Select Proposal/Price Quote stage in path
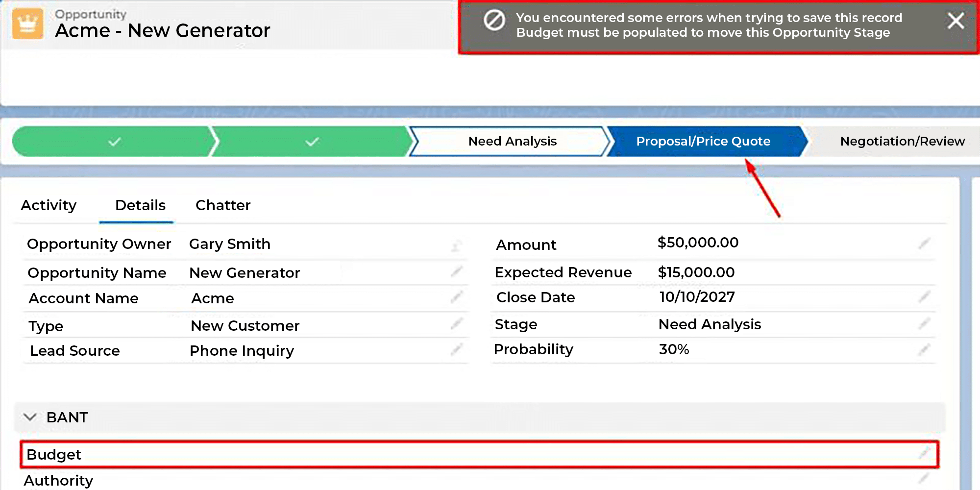This screenshot has height=490, width=980. click(x=703, y=142)
